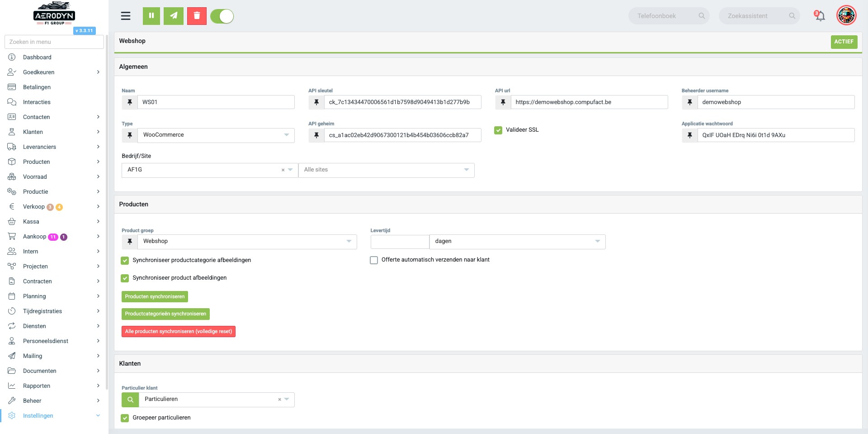Click the Dashboard sidebar icon

(12, 57)
